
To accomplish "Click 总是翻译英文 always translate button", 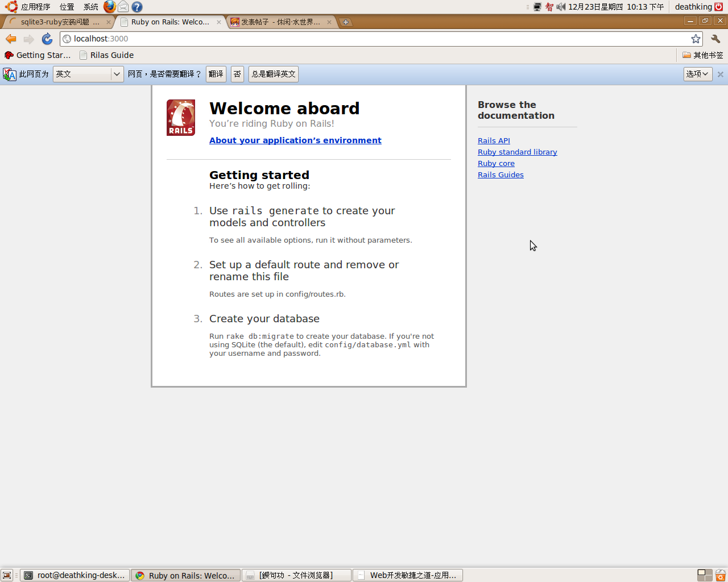I will click(274, 74).
